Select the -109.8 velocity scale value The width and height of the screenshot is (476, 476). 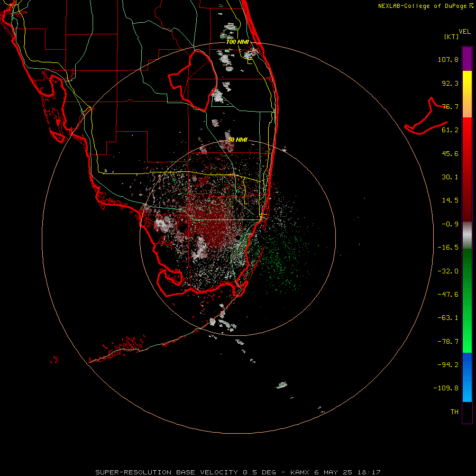[446, 388]
